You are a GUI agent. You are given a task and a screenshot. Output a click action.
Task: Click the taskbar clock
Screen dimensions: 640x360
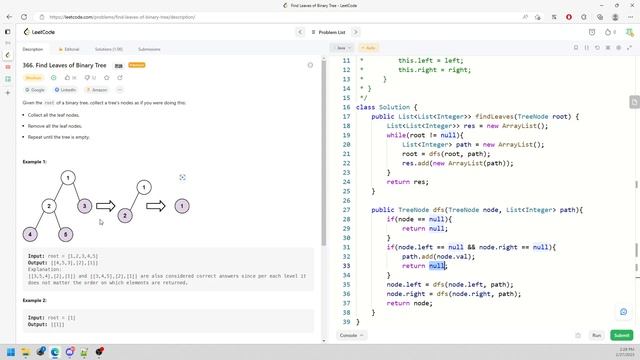click(626, 352)
